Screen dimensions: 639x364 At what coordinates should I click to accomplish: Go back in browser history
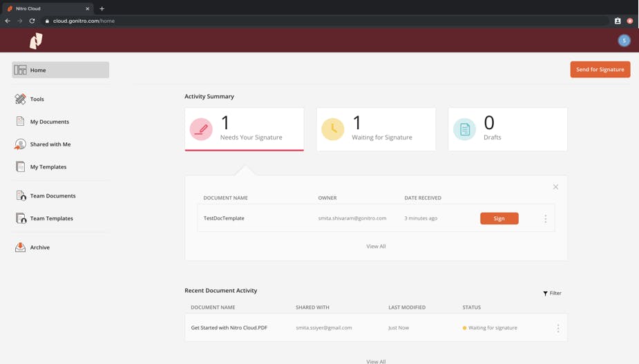tap(8, 21)
